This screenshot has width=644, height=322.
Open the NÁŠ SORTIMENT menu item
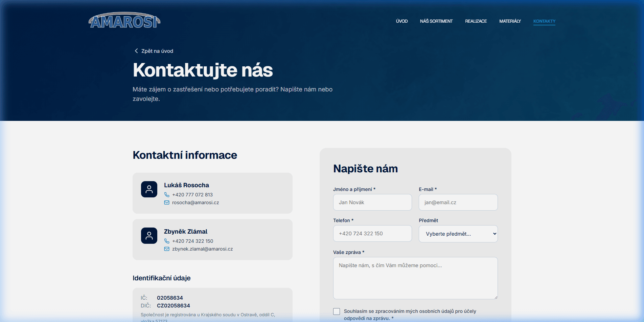[x=436, y=21]
